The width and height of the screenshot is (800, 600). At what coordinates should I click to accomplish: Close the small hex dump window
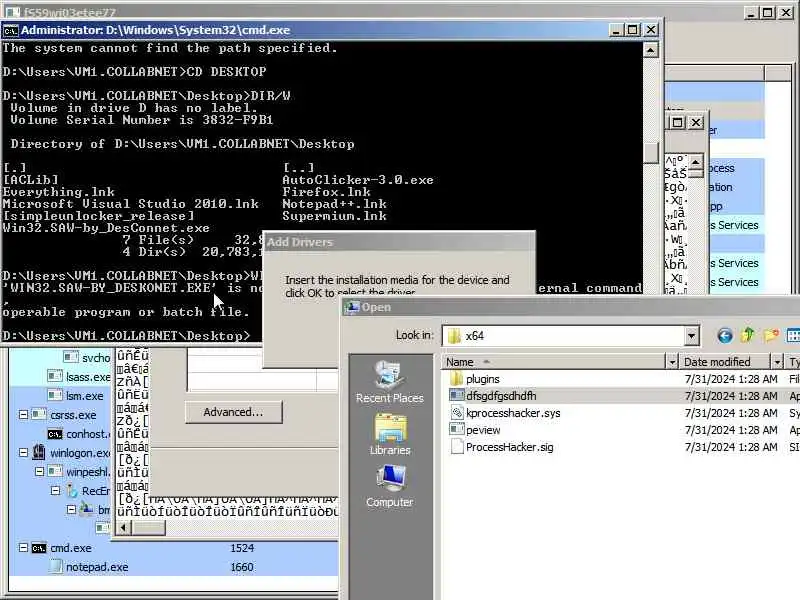point(696,122)
